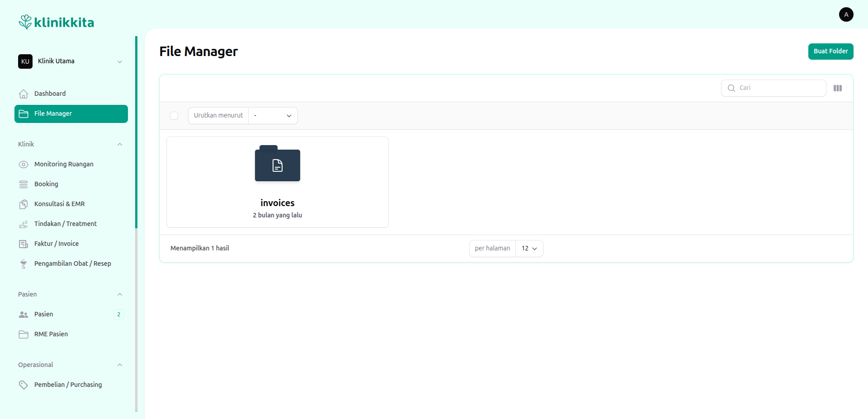Change per halaman page size dropdown
Screen dimensions: 868x419
pos(529,249)
